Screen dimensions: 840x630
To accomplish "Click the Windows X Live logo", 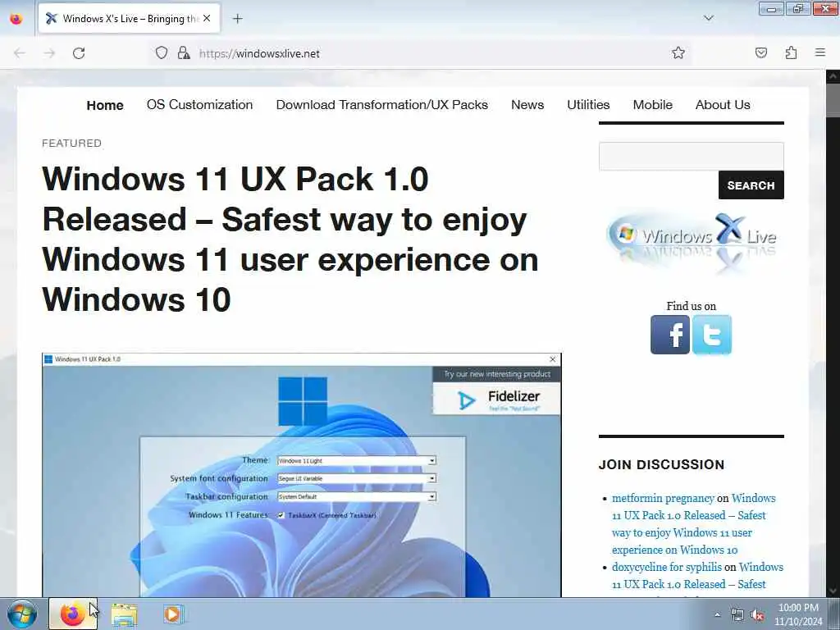I will 691,242.
